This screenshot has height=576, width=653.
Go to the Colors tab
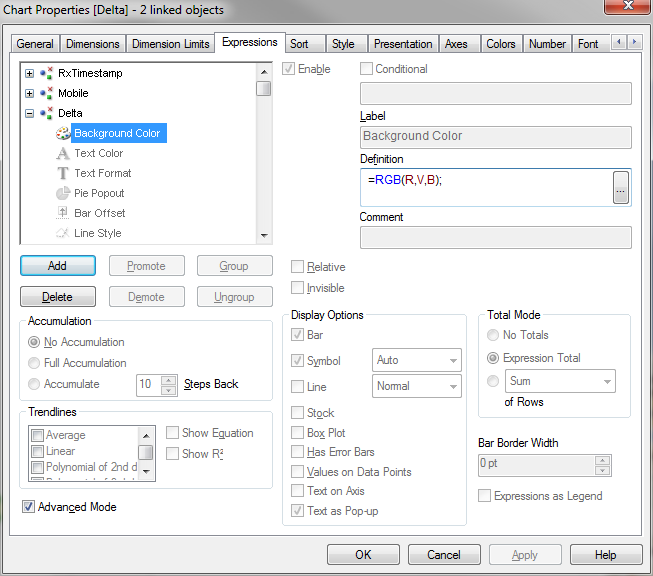(501, 44)
